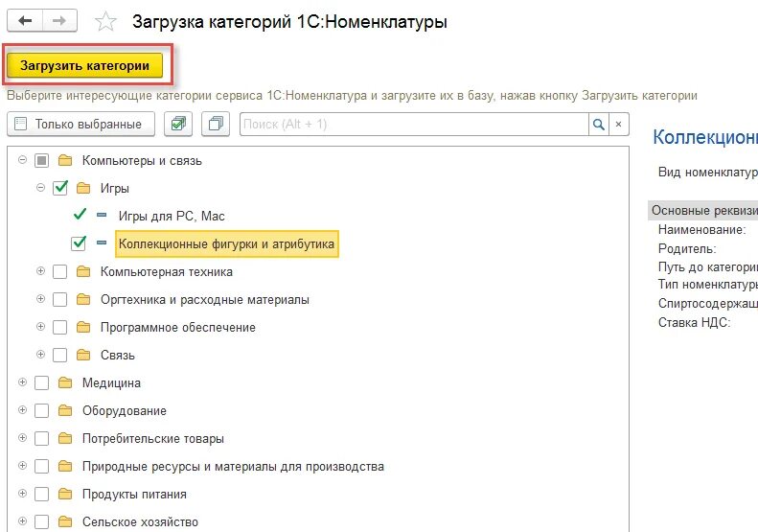Screen dimensions: 758x532
Task: Expand the Медицина node
Action: pyautogui.click(x=22, y=382)
